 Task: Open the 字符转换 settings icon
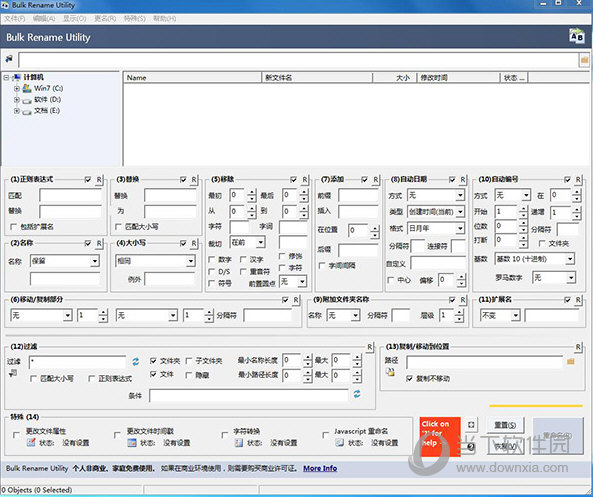pos(238,442)
